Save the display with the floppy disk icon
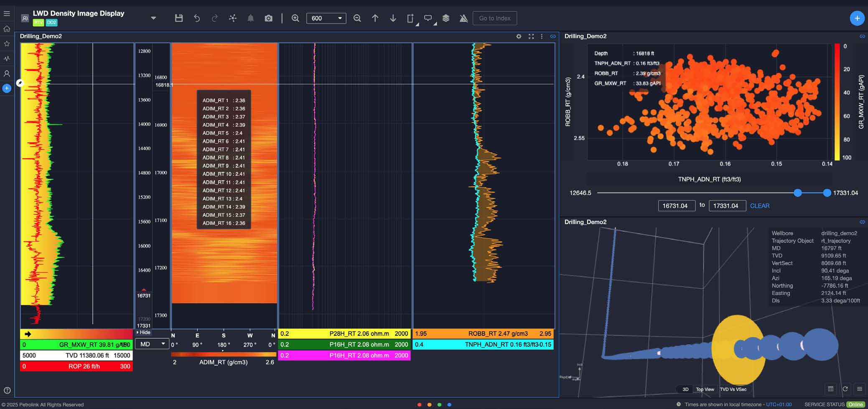This screenshot has height=409, width=868. (x=179, y=18)
